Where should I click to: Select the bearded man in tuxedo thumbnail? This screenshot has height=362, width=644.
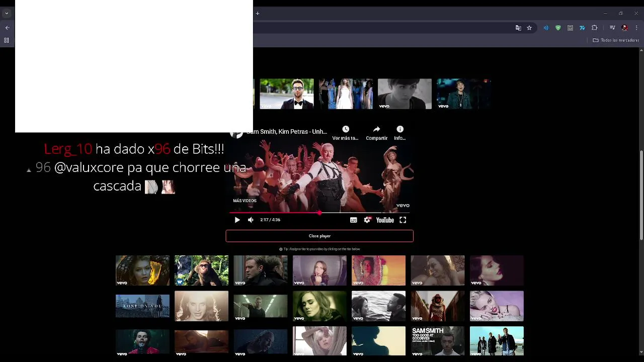pos(287,94)
